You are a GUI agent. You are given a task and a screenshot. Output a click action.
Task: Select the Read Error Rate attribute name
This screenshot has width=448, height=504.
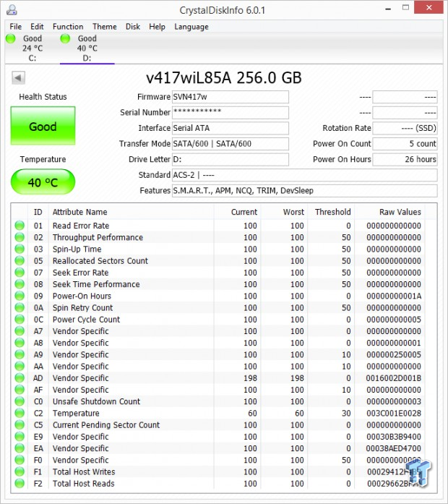81,226
